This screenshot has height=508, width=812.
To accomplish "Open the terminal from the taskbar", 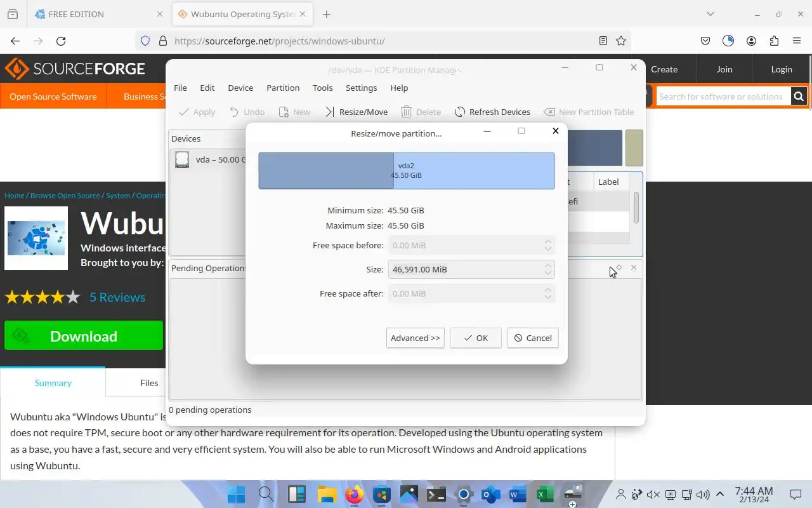I will (436, 494).
